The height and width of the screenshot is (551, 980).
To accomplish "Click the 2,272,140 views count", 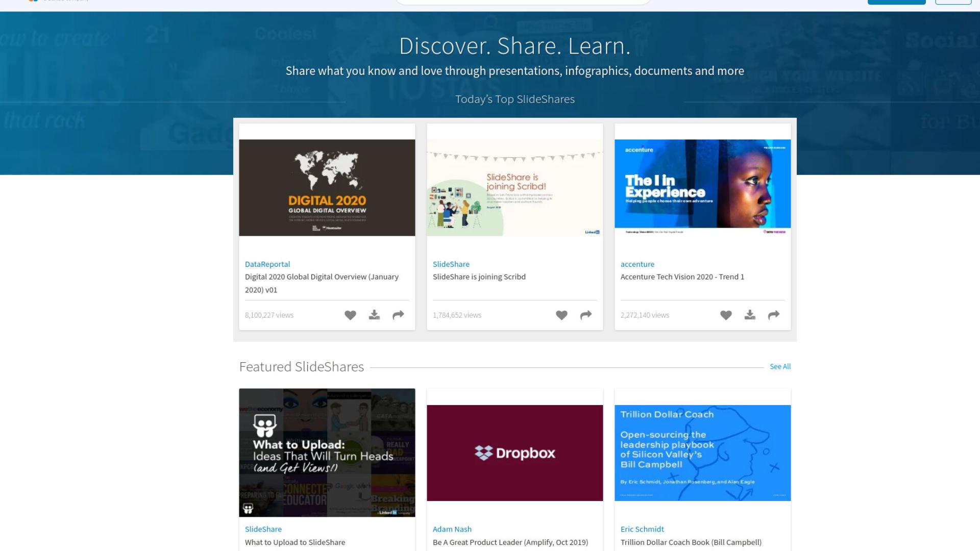I will click(645, 315).
